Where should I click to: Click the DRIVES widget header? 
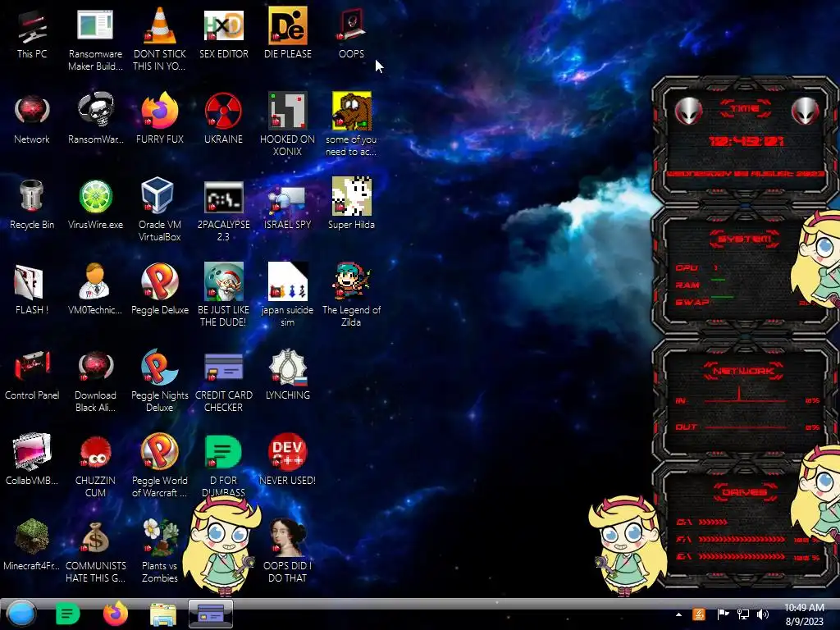coord(745,492)
